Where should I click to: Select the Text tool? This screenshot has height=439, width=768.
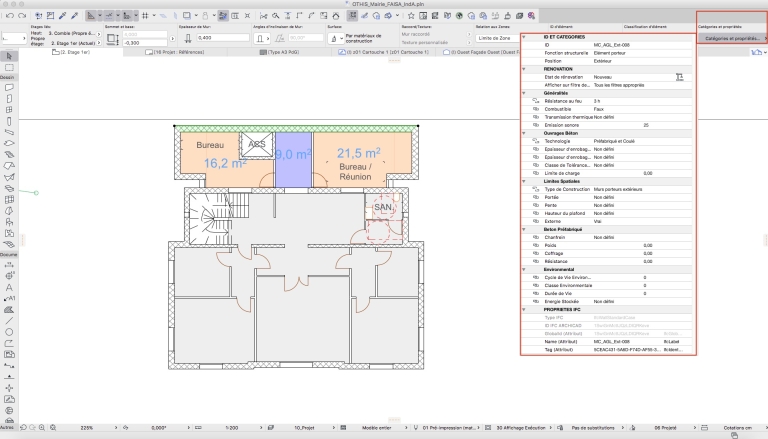pyautogui.click(x=9, y=288)
